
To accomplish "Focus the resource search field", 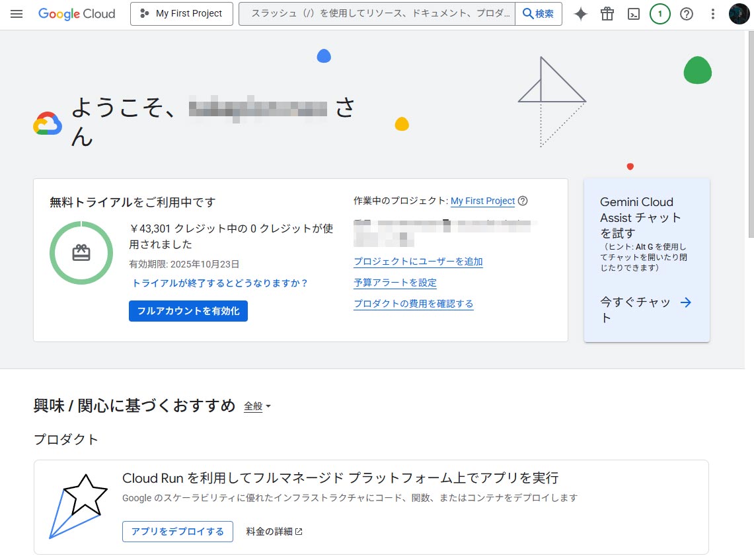I will 377,14.
